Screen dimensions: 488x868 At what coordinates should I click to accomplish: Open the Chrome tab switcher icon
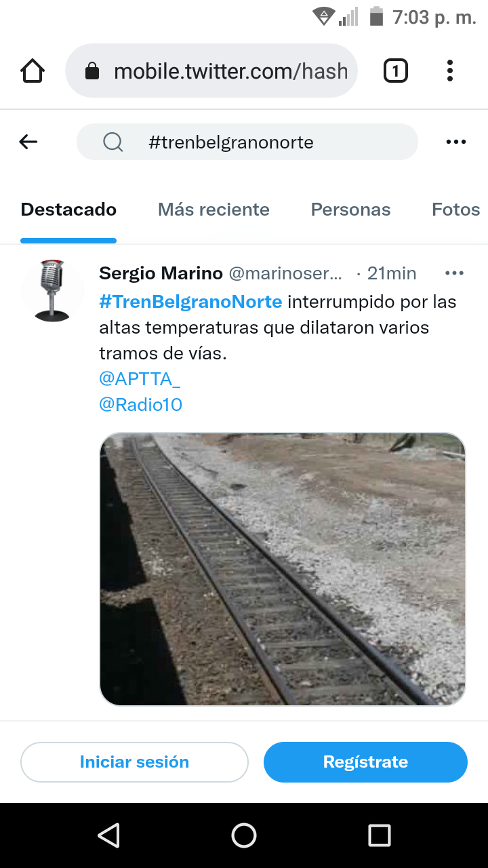pyautogui.click(x=396, y=71)
